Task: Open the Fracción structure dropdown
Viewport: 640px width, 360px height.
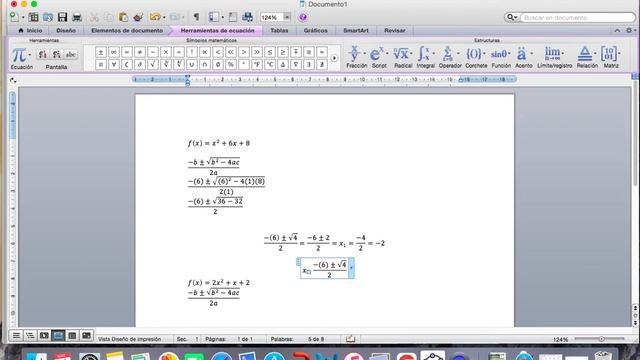Action: click(x=357, y=57)
